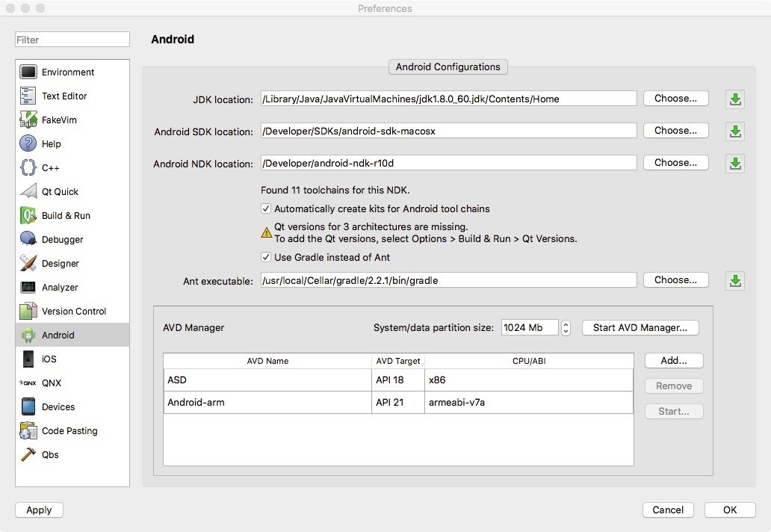Add a new AVD
This screenshot has width=771, height=532.
point(674,360)
